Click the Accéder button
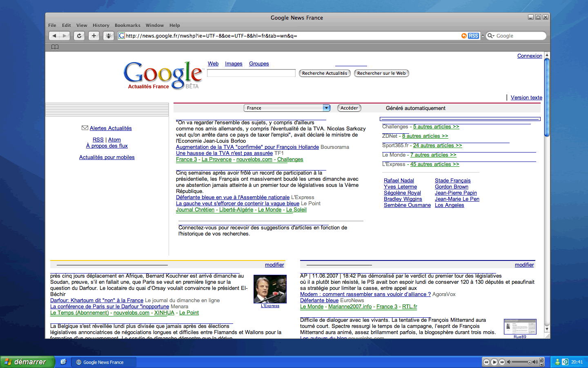The image size is (588, 368). (349, 108)
